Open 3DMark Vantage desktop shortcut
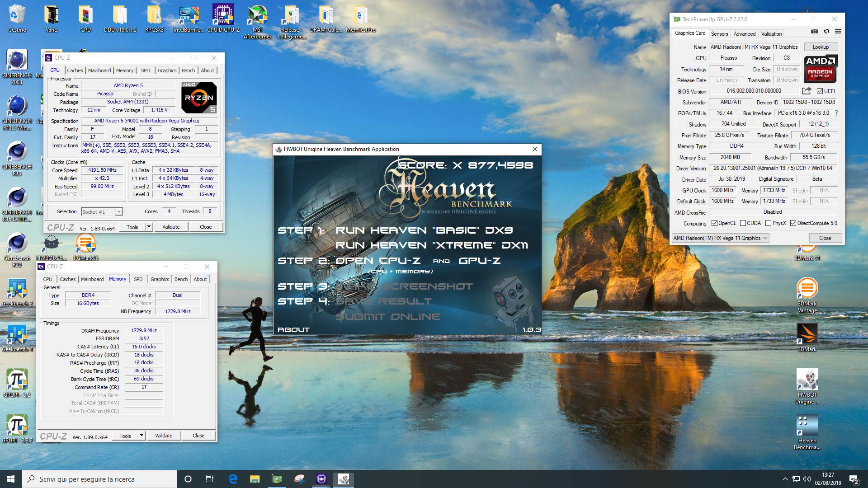868x488 pixels. (x=807, y=295)
